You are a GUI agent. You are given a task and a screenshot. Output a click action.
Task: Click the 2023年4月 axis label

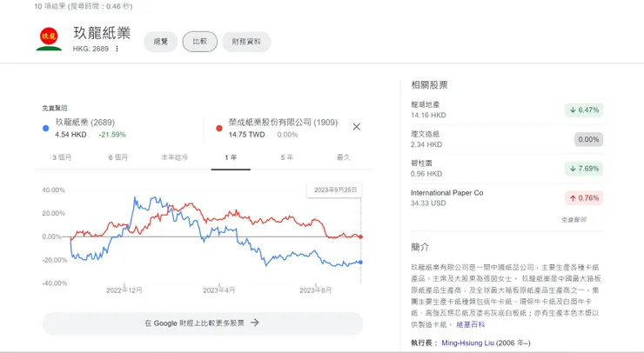219,290
